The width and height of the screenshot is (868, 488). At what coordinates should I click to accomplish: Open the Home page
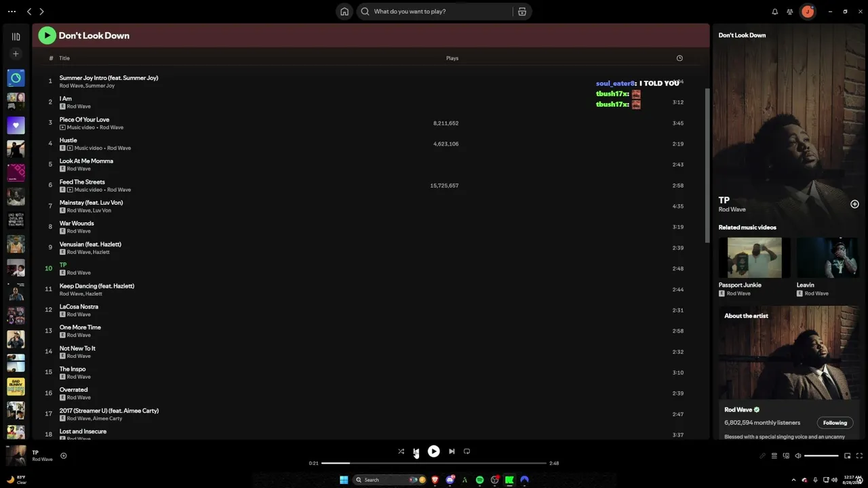click(344, 12)
